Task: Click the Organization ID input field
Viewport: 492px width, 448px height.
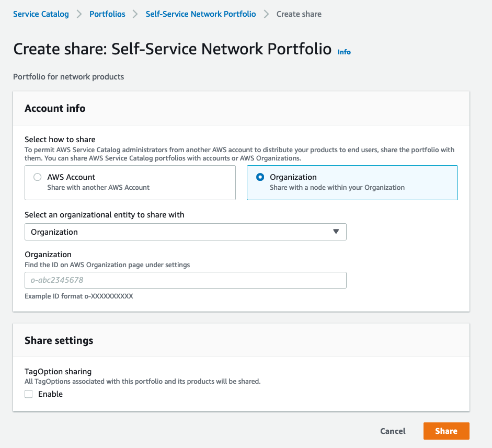Action: point(185,280)
